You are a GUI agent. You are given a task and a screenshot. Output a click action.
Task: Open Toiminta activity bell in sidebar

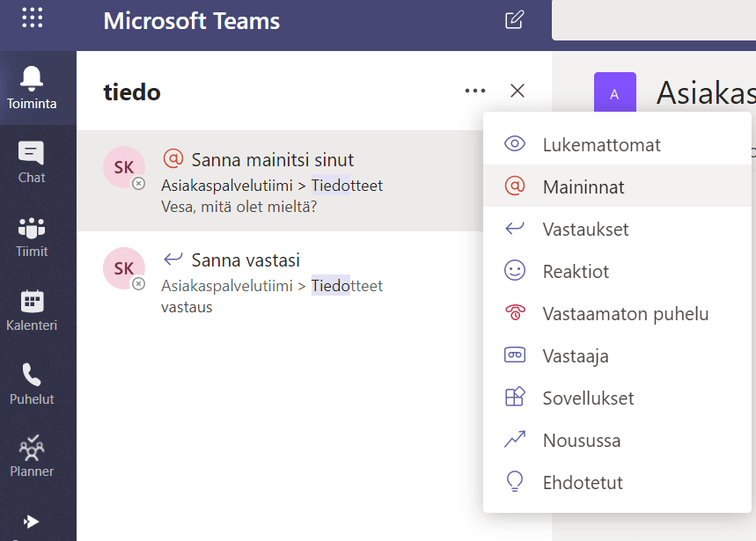[32, 88]
